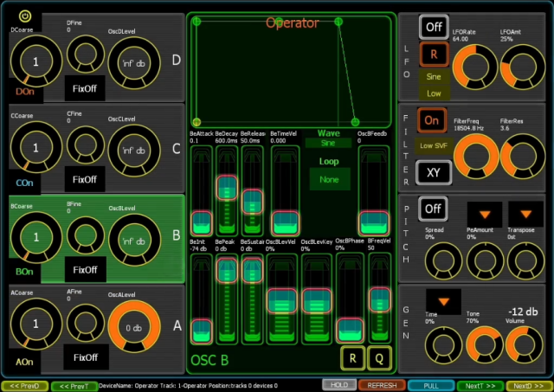Viewport: 554px width, 392px height.
Task: Click the BFine knob
Action: point(86,235)
